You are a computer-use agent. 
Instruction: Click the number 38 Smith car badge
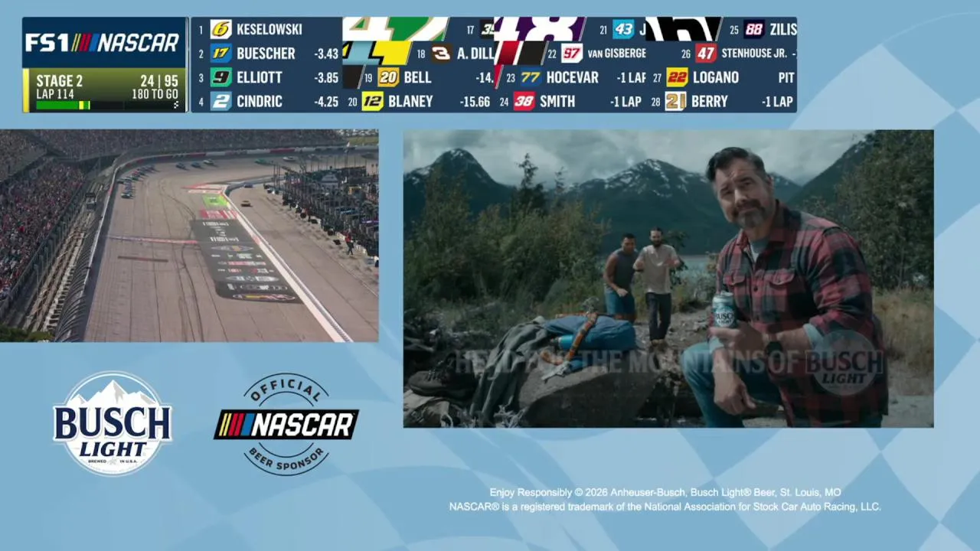tap(524, 101)
